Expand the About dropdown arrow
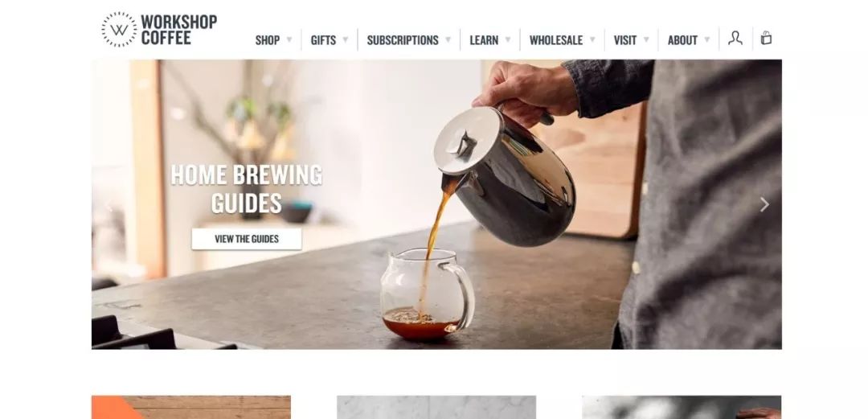 pos(707,40)
